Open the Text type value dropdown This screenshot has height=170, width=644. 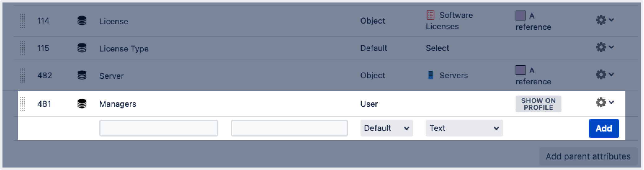click(464, 128)
